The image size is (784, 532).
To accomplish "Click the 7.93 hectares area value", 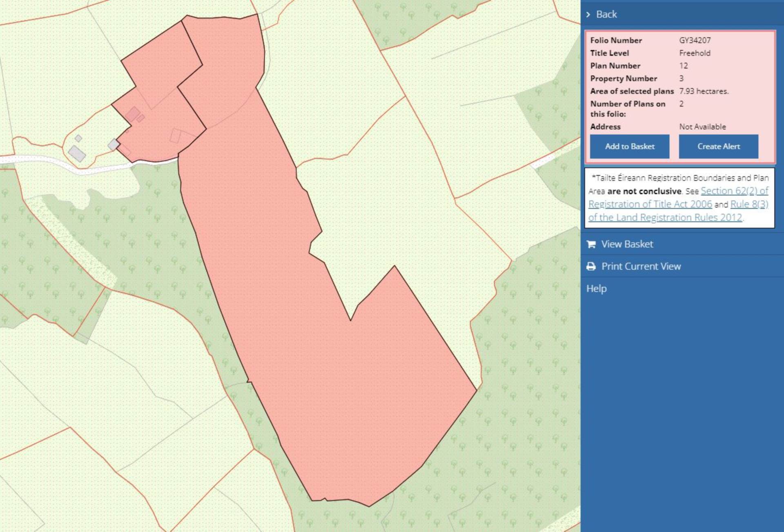I will pos(703,91).
